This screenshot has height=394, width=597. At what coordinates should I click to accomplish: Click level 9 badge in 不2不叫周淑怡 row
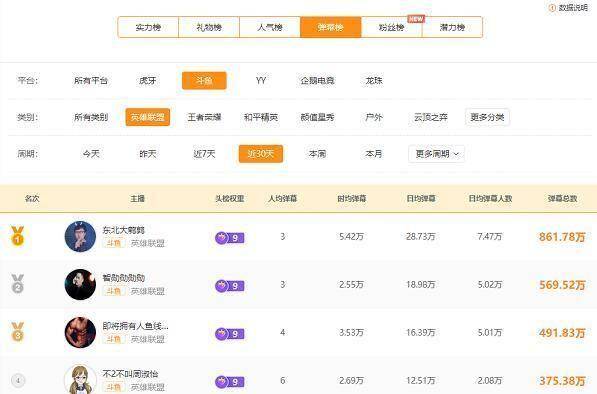click(230, 381)
